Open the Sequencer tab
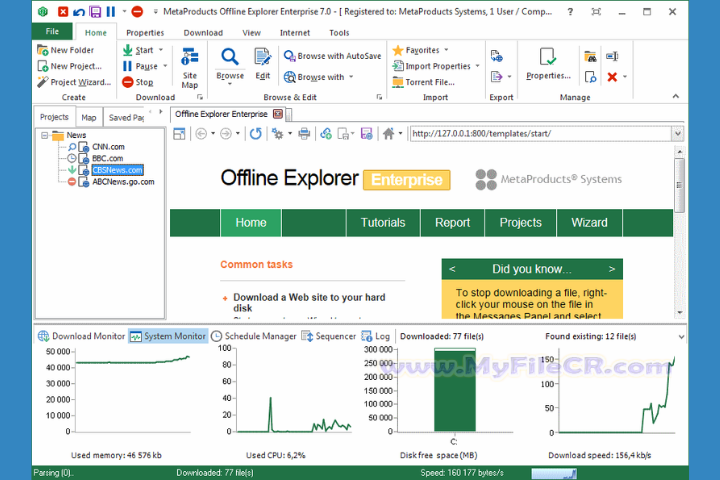 [x=329, y=336]
